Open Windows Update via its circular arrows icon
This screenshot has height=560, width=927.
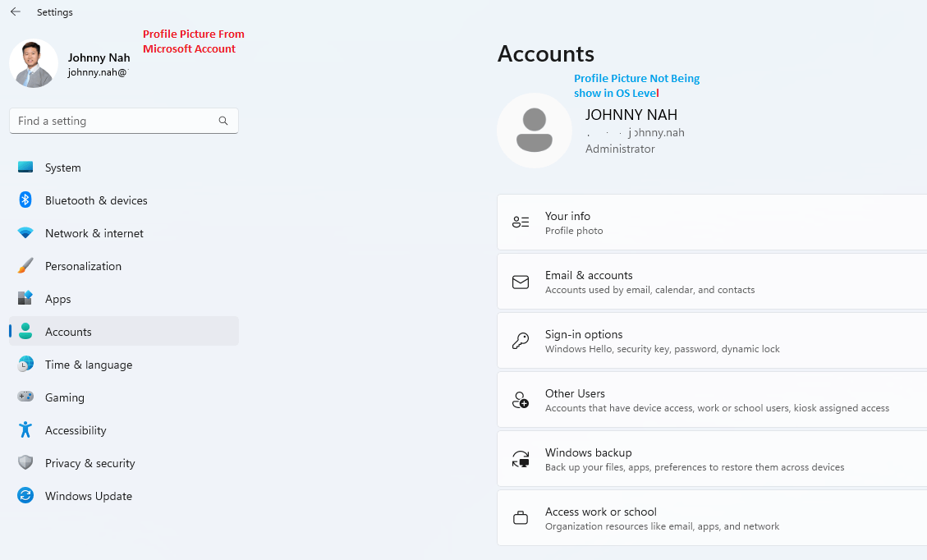25,496
